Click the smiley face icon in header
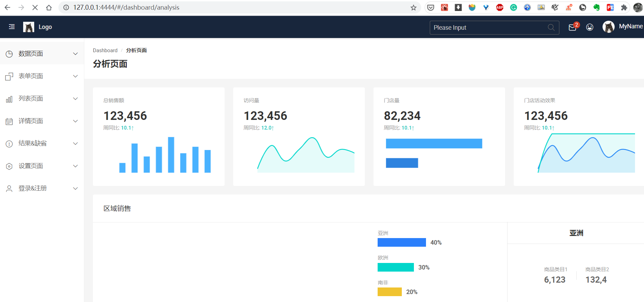The height and width of the screenshot is (302, 644). [x=590, y=27]
